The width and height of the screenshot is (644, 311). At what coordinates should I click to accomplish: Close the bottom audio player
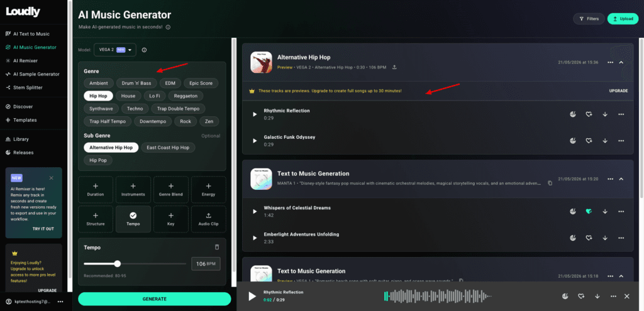click(x=627, y=296)
